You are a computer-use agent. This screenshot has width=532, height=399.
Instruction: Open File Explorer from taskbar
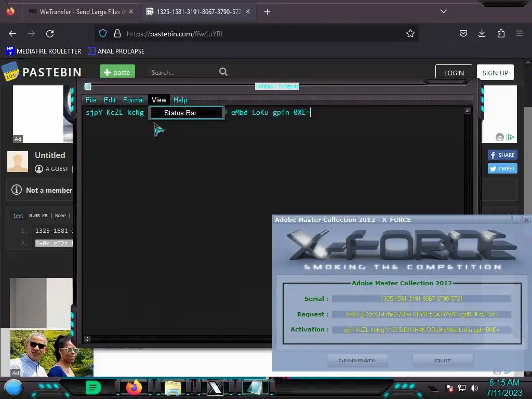[172, 388]
